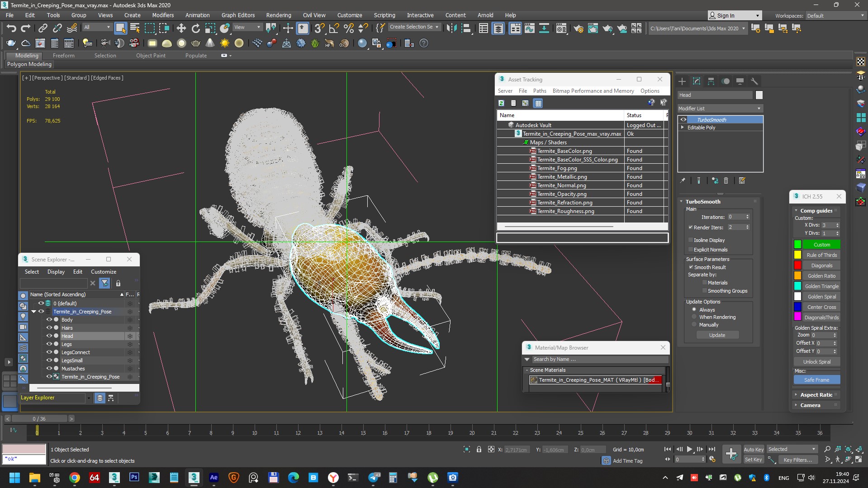Open the Rendering menu
The width and height of the screenshot is (868, 488).
coord(278,15)
